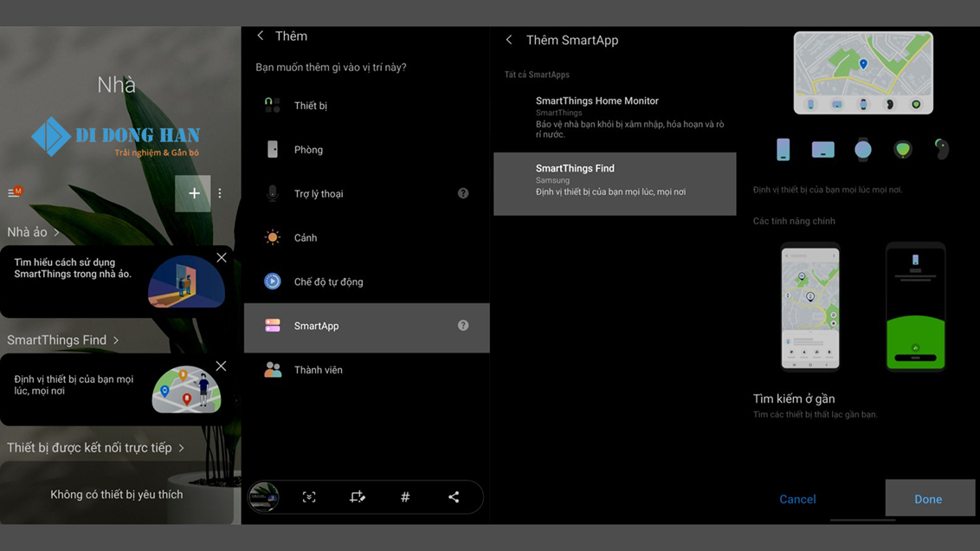Click the Nhà location title
Viewport: 980px width, 551px height.
(116, 84)
